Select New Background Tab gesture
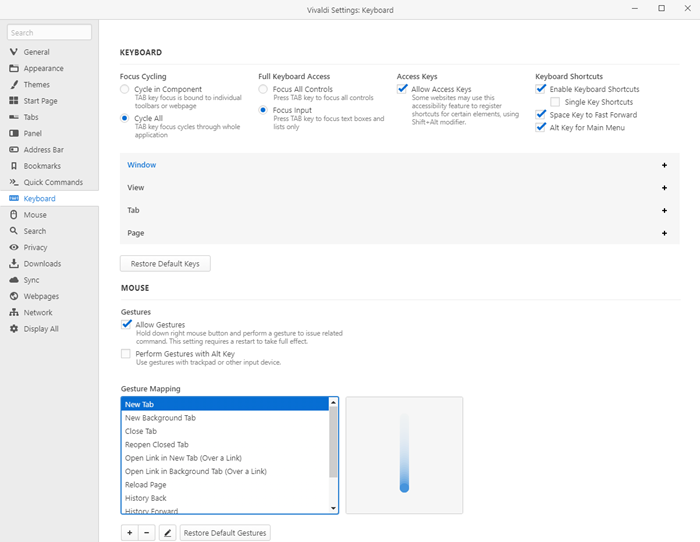700x542 pixels. tap(225, 417)
